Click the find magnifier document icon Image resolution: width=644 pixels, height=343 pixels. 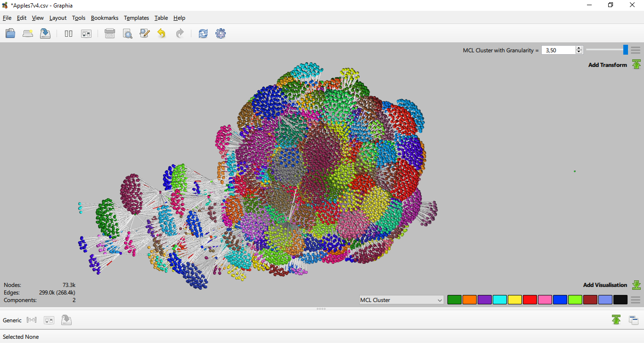(127, 33)
